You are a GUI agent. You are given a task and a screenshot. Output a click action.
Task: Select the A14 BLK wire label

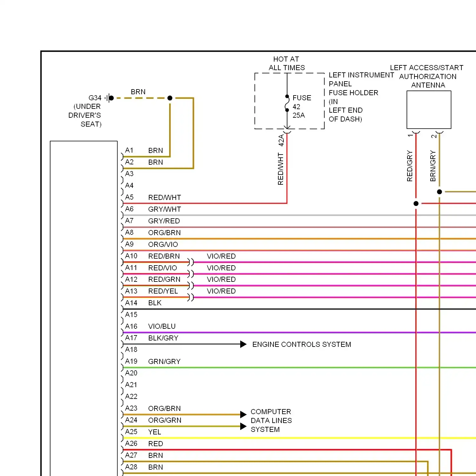(x=155, y=303)
